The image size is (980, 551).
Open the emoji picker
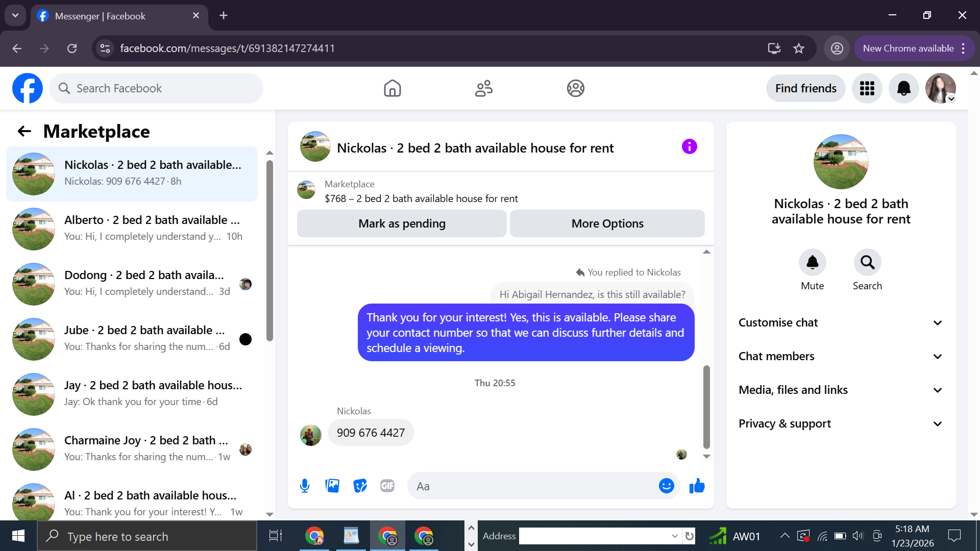point(666,486)
